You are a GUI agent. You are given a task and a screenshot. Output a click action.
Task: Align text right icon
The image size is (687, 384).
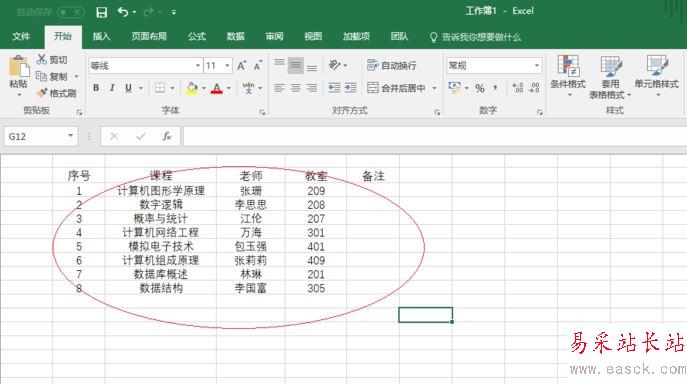tap(312, 88)
